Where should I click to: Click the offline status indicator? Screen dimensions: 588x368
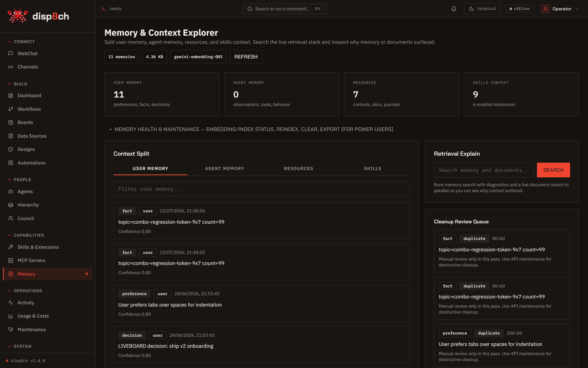(x=519, y=9)
